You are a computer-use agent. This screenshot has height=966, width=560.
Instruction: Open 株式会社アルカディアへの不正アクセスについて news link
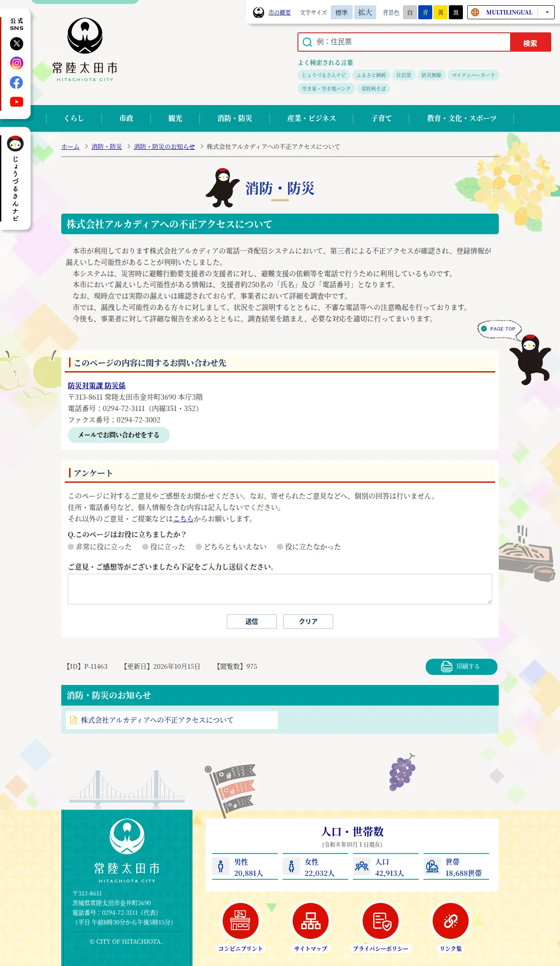pyautogui.click(x=157, y=720)
